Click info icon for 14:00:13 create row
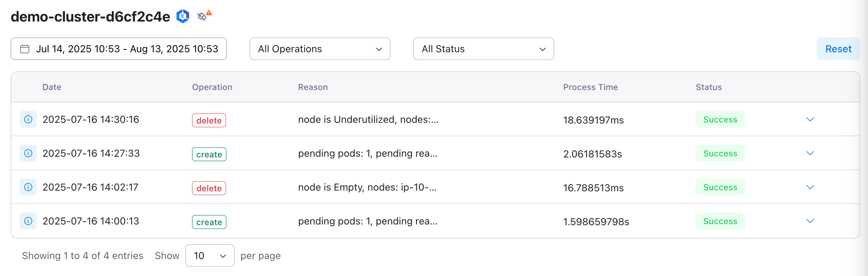The height and width of the screenshot is (276, 868). tap(28, 221)
